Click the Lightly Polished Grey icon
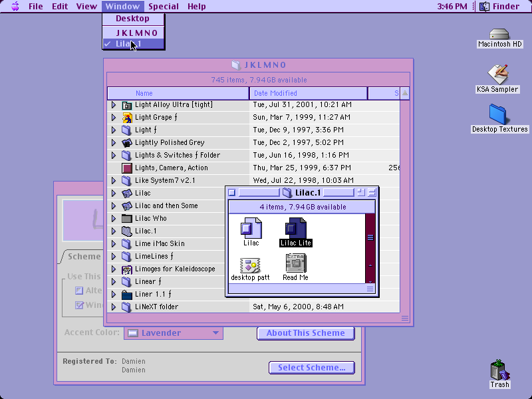Screen dimensions: 532x399 [x=126, y=143]
